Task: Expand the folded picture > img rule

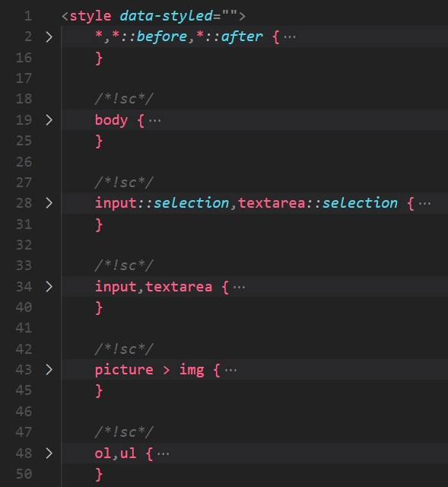Action: click(49, 370)
